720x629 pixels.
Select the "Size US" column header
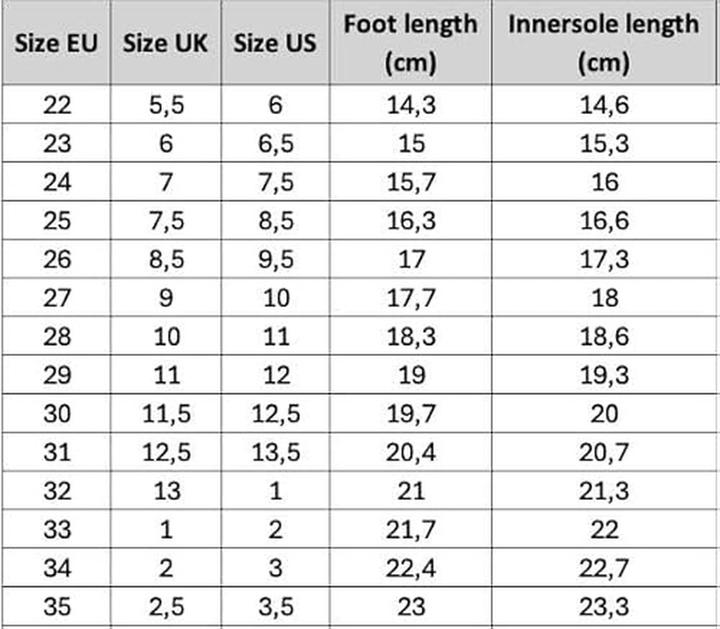coord(275,45)
